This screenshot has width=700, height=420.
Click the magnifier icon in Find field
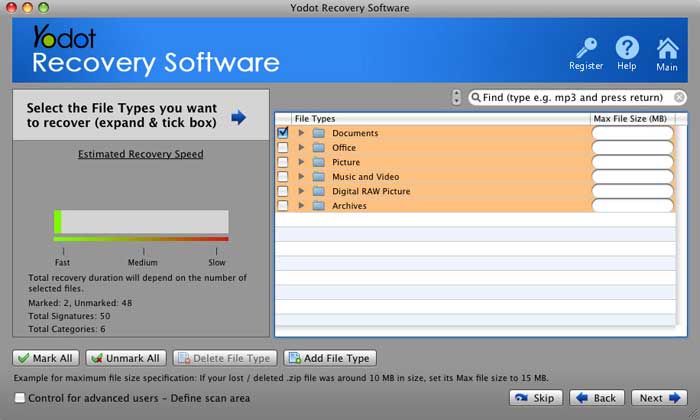(x=476, y=97)
